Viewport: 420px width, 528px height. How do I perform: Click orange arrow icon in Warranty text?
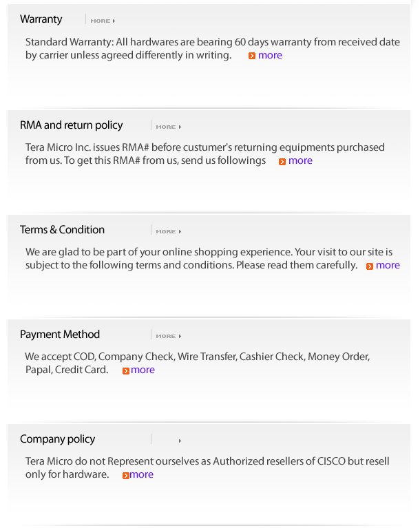coord(252,56)
